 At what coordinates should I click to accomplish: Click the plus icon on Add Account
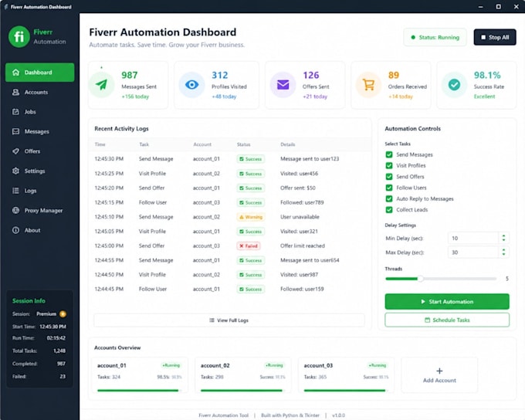point(439,371)
